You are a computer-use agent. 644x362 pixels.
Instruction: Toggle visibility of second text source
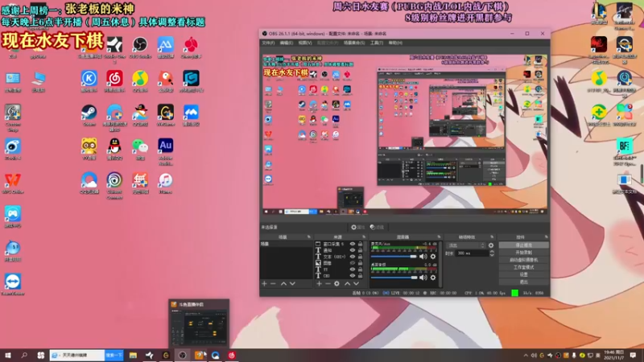[x=353, y=250]
